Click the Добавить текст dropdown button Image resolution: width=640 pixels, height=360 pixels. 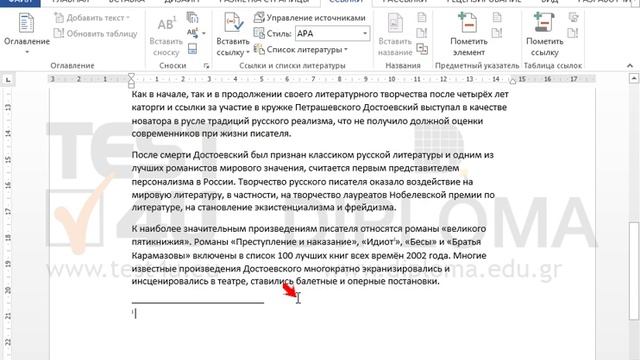pos(92,18)
